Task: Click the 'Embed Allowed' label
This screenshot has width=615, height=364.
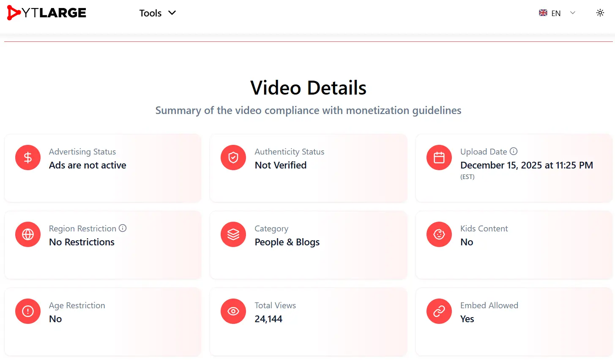Action: point(489,305)
